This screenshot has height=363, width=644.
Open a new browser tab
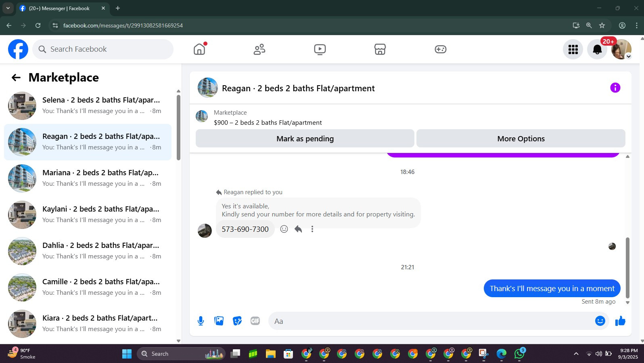coord(118,8)
